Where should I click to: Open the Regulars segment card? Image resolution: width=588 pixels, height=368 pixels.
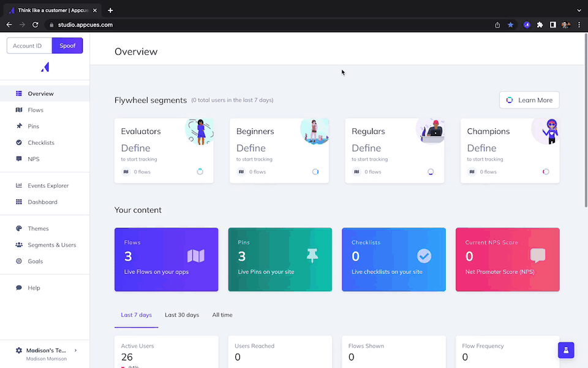pyautogui.click(x=394, y=151)
